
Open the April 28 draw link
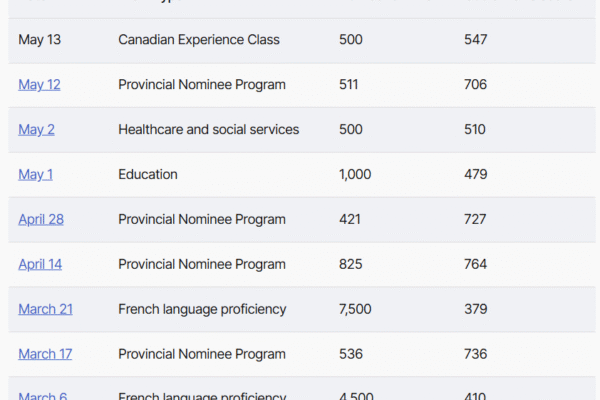(x=41, y=219)
